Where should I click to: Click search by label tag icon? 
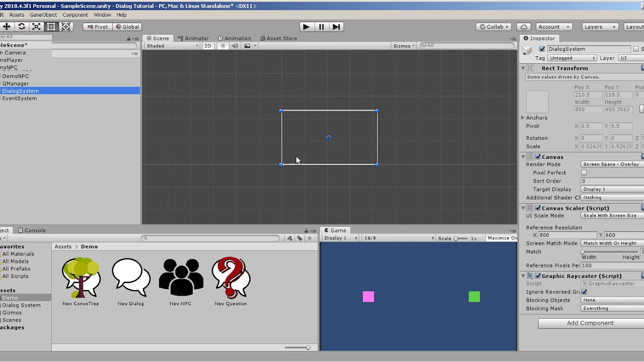coord(300,238)
